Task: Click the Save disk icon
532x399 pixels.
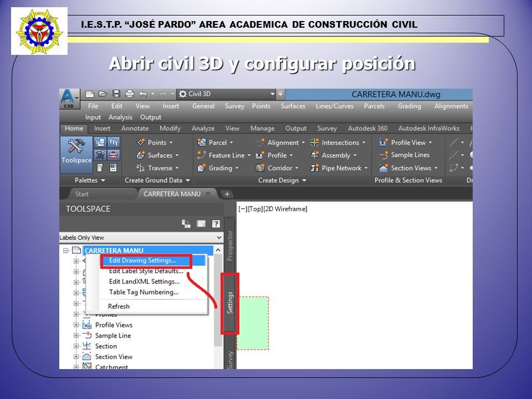Action: pos(116,94)
